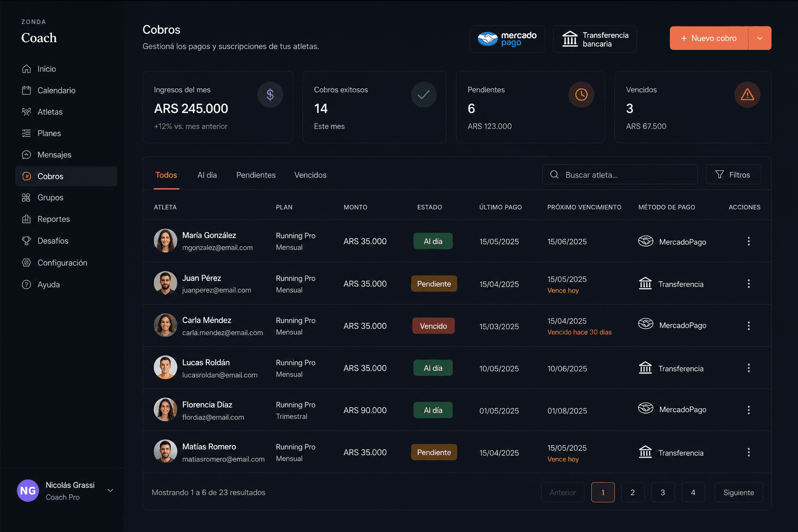Screen dimensions: 798x532
Task: Click the MercadoPago icon in María González's row
Action: (x=646, y=241)
